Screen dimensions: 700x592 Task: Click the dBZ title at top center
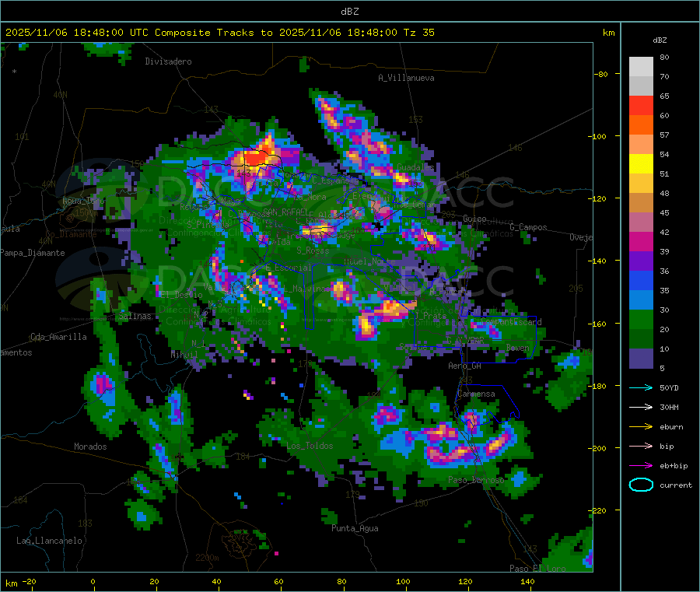[x=349, y=12]
